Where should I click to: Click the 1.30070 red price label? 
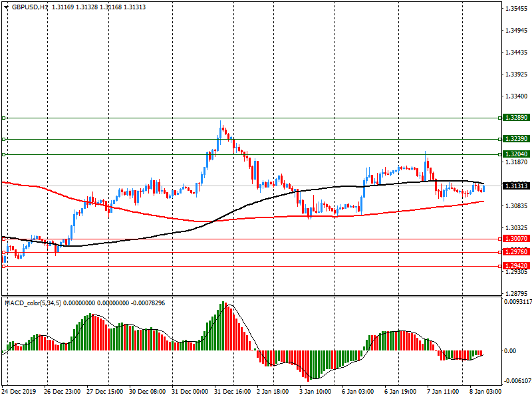516,238
